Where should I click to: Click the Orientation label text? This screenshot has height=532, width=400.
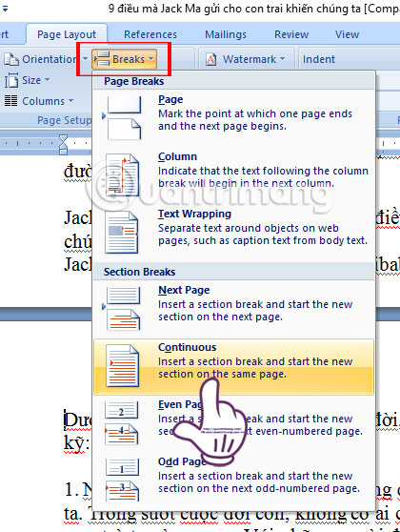tap(50, 59)
